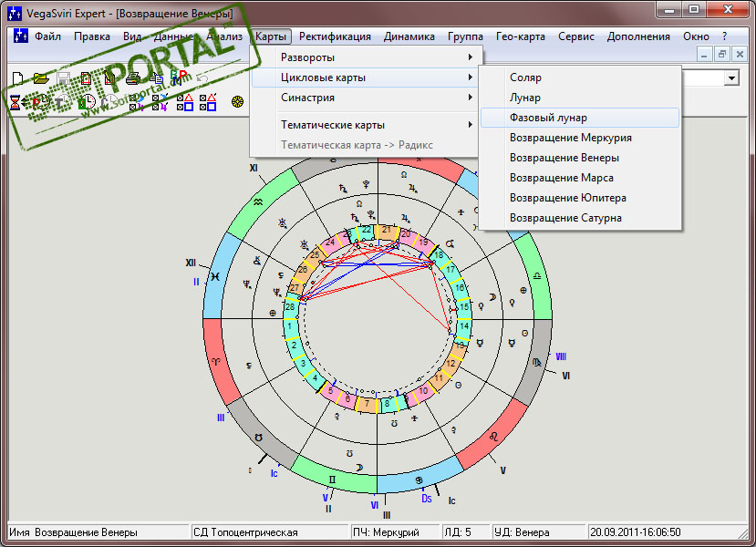The image size is (756, 547).
Task: Click the document-with-pencil edit icon
Action: pyautogui.click(x=110, y=78)
